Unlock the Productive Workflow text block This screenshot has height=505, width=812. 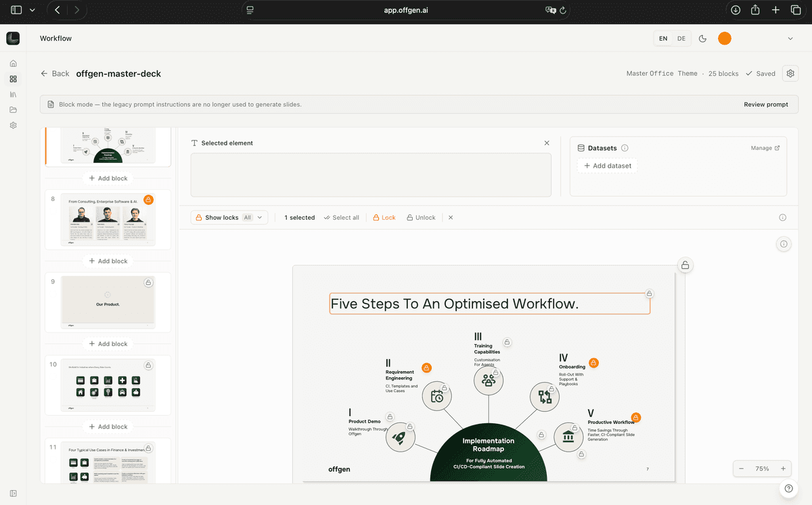635,418
